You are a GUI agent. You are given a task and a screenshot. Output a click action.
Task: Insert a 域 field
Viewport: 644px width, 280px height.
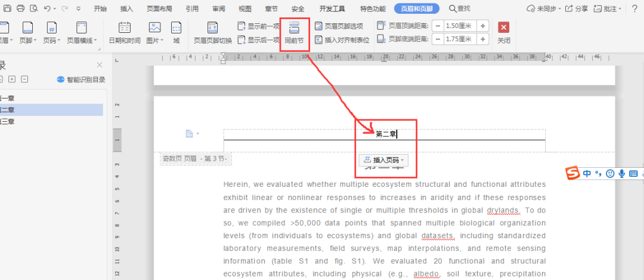[x=176, y=32]
